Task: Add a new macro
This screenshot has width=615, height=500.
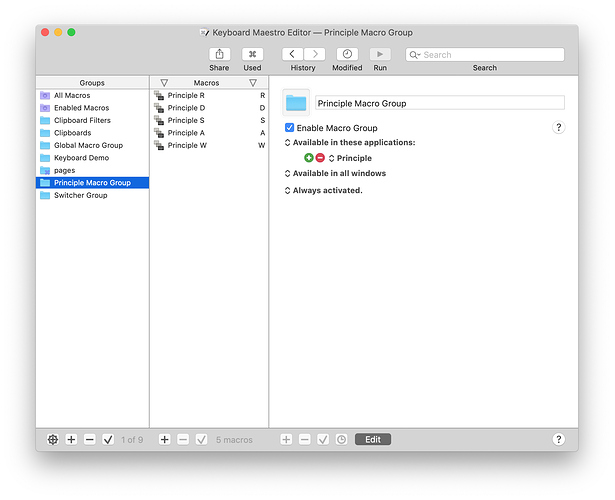Action: tap(165, 440)
